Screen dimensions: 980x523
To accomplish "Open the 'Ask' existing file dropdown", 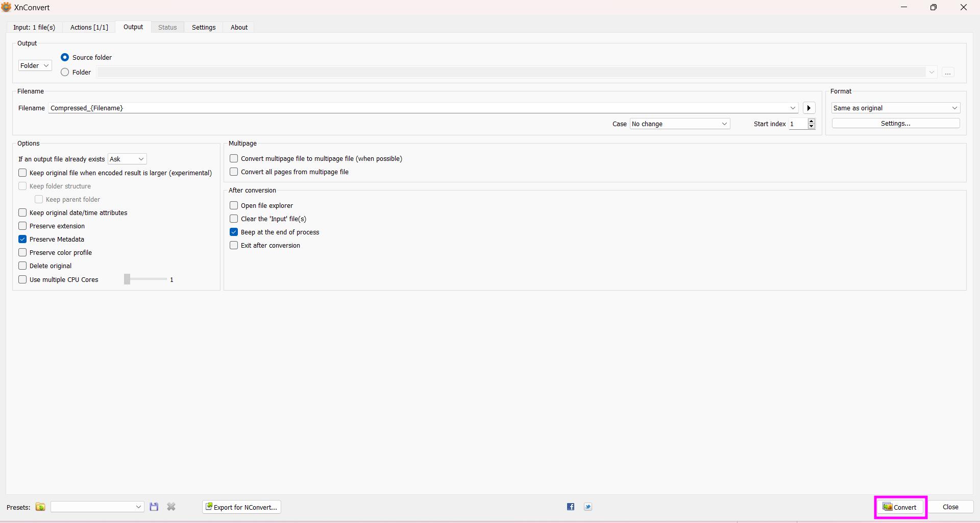I will [x=127, y=159].
